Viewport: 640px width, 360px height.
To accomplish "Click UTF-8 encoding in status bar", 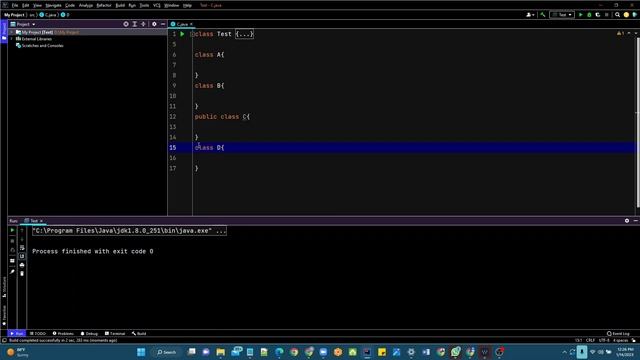I will (604, 340).
